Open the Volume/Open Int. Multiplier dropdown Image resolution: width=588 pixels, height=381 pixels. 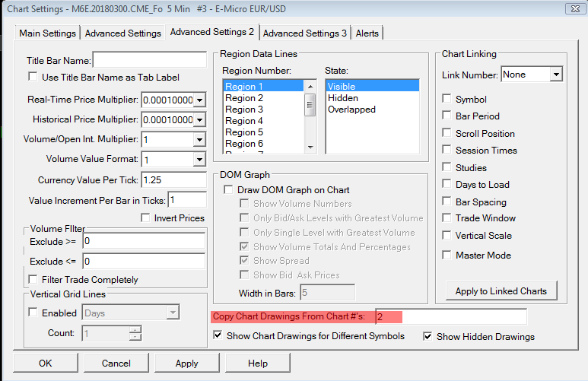coord(199,139)
